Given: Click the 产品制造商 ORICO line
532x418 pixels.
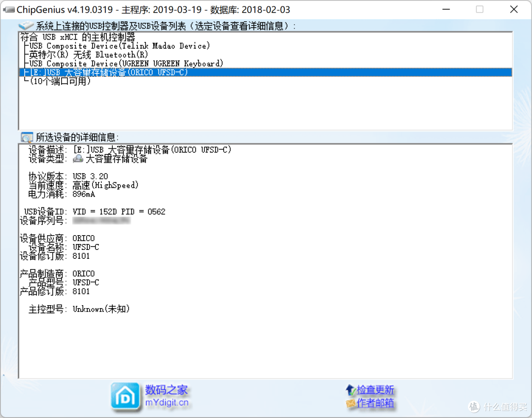Looking at the screenshot, I should [x=57, y=274].
